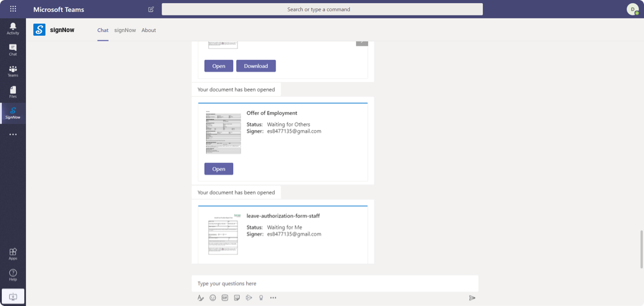Click the new chat compose icon
Viewport: 644px width, 306px height.
click(151, 9)
